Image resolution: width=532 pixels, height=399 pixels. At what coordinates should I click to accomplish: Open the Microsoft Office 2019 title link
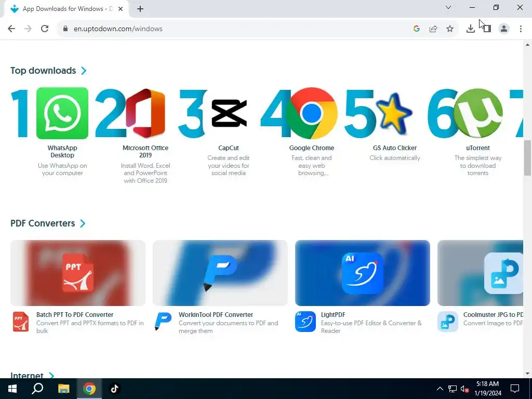[145, 151]
